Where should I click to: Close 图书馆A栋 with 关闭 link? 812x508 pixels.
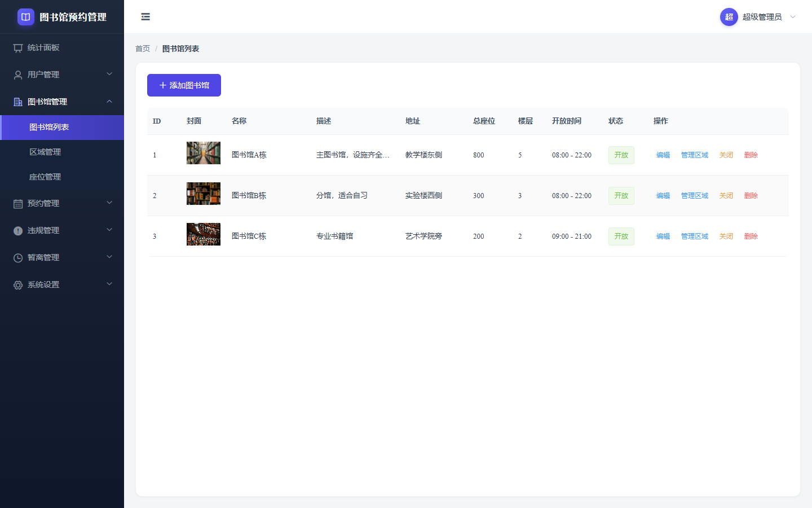[726, 155]
